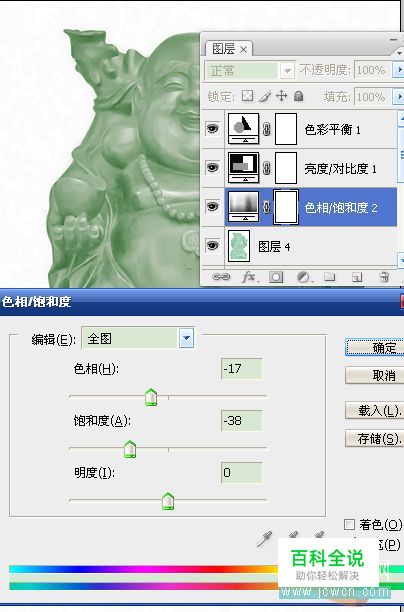
Task: Click the link icon on 色相/饱和度 2
Action: click(x=267, y=207)
